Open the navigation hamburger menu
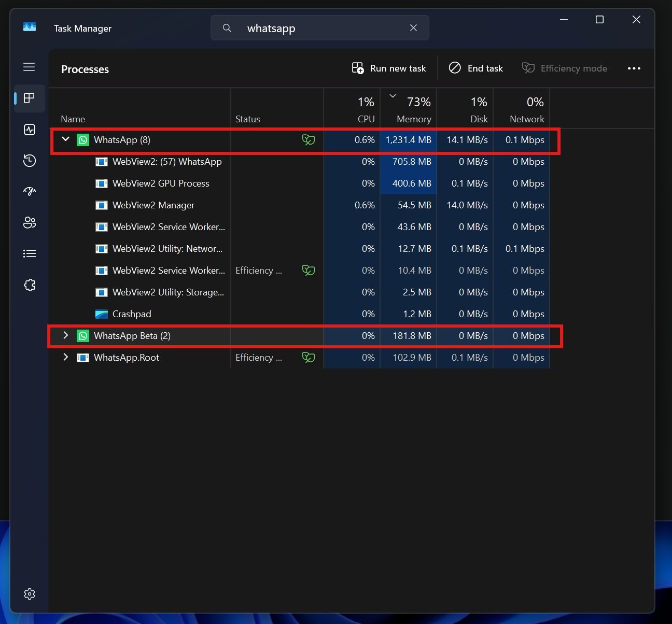Image resolution: width=672 pixels, height=624 pixels. pos(29,67)
